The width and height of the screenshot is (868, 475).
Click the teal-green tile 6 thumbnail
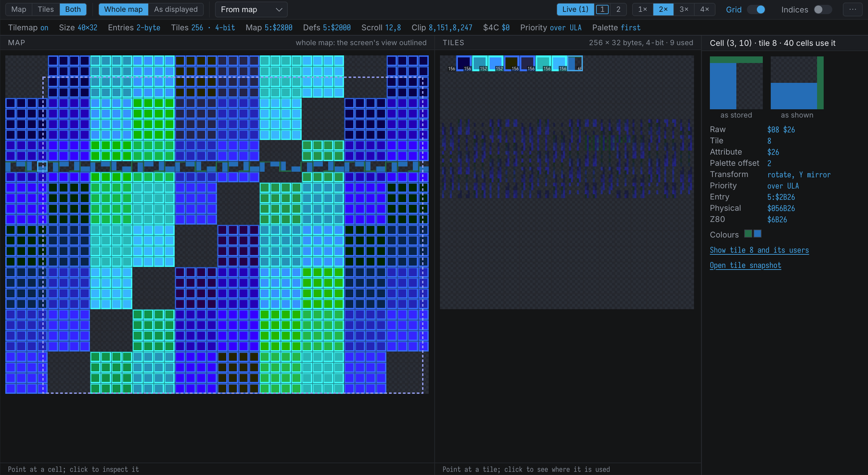click(543, 64)
